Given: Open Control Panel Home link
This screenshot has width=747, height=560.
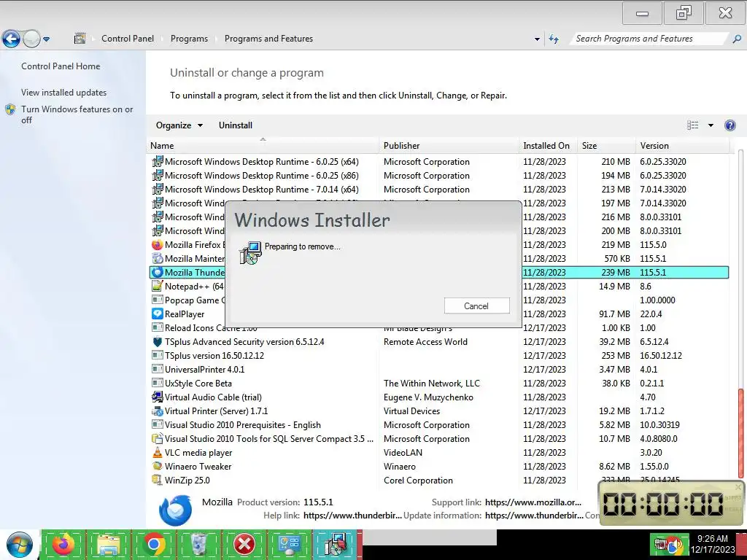Looking at the screenshot, I should coord(61,66).
